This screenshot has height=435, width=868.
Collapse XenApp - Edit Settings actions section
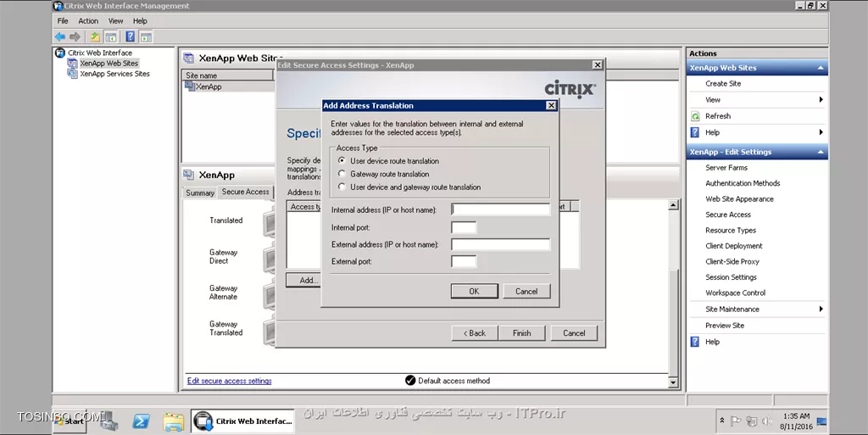point(821,152)
